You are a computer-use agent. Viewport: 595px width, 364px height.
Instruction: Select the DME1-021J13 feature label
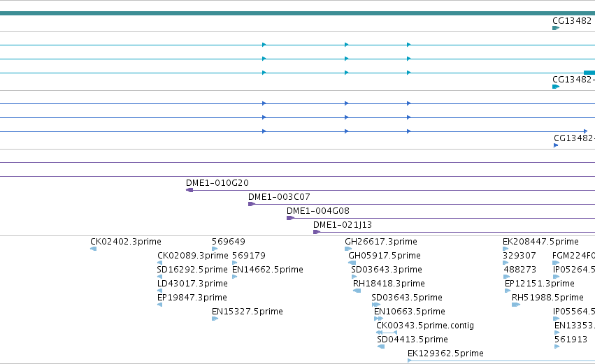(343, 225)
